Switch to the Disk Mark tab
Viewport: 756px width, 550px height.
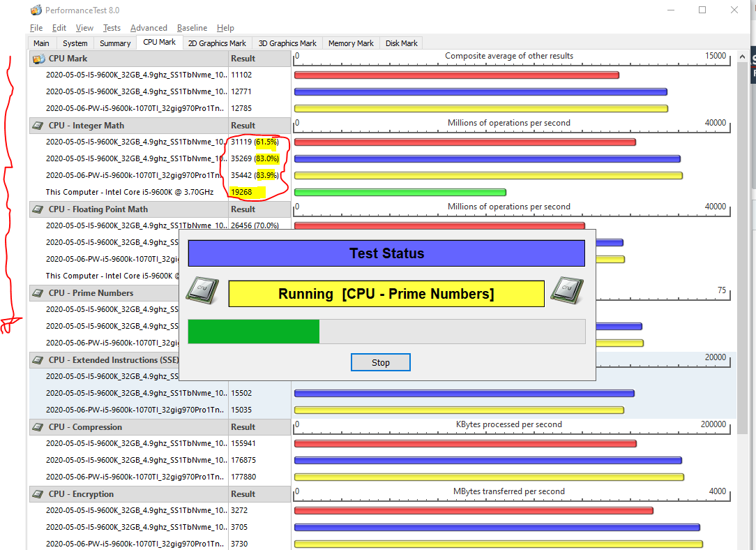click(402, 43)
